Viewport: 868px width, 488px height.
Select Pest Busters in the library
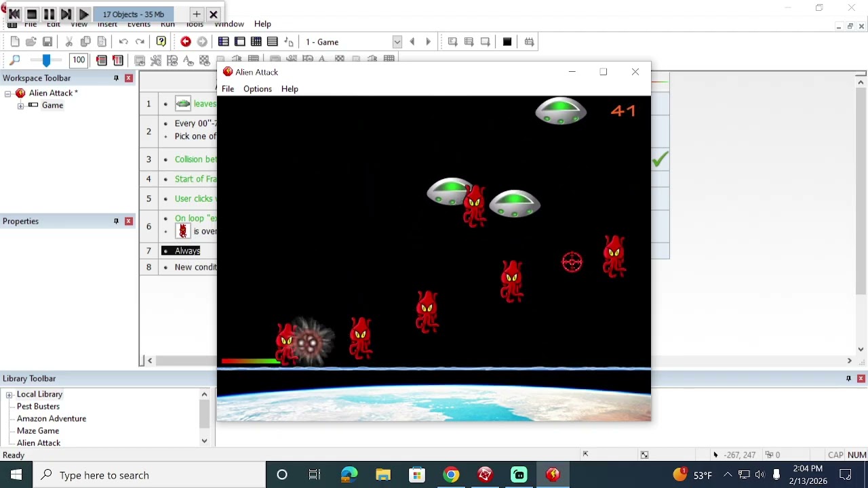(38, 406)
